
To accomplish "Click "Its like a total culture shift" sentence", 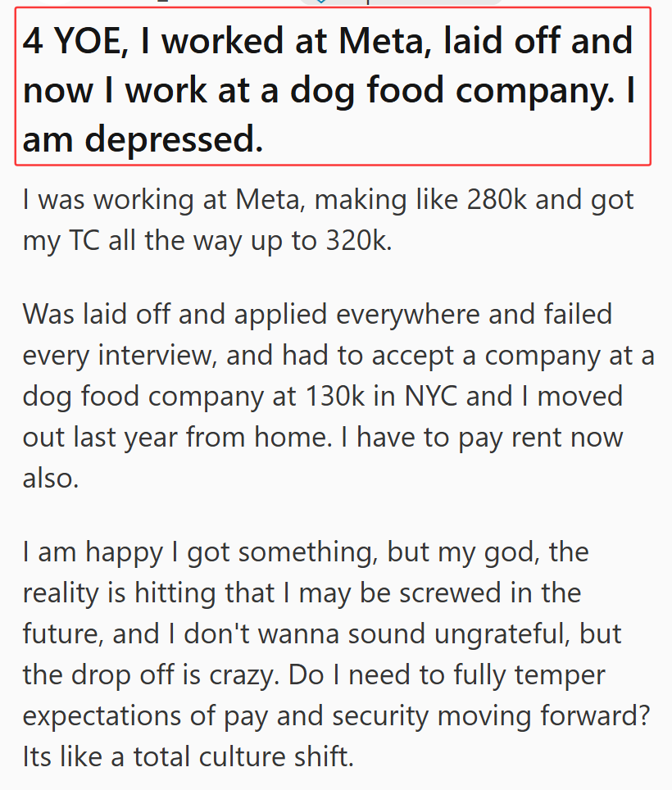I will click(x=188, y=756).
